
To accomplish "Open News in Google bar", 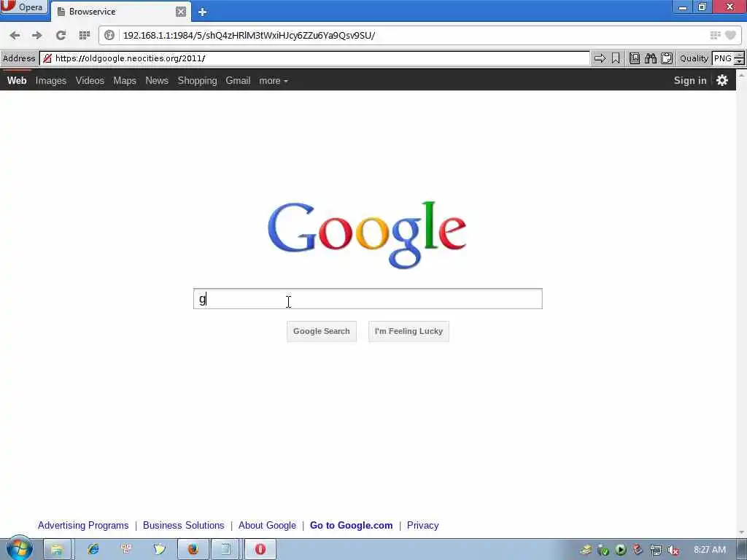I will tap(157, 80).
